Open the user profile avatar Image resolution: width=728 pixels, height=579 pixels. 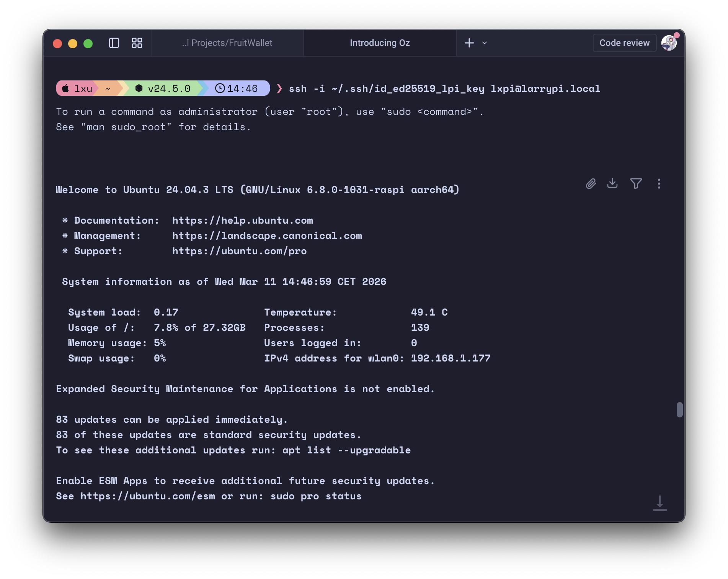[x=669, y=43]
